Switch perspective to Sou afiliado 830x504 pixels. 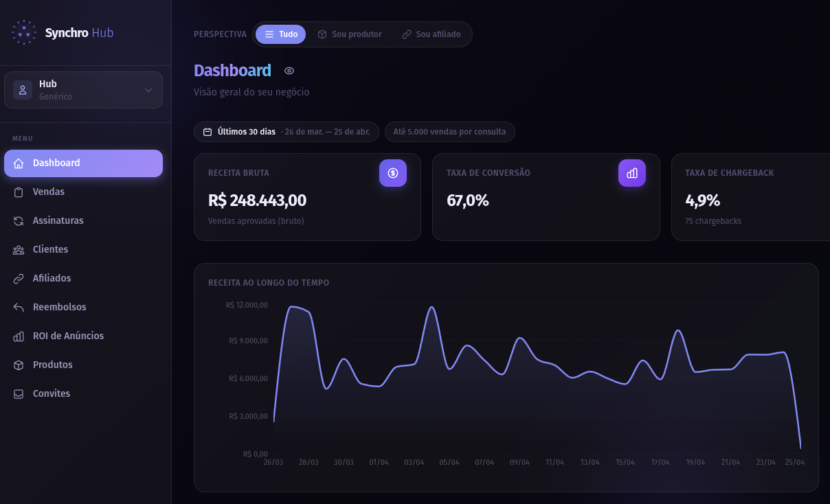431,34
